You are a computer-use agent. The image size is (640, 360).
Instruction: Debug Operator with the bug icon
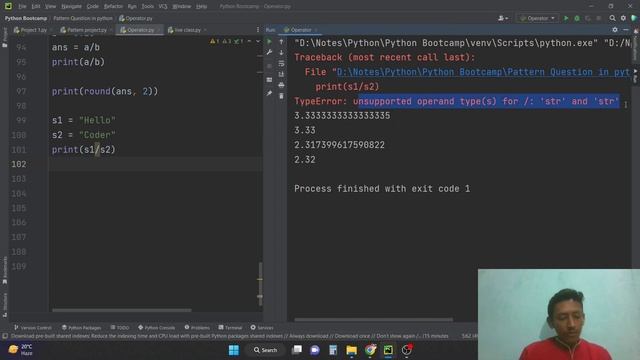577,18
